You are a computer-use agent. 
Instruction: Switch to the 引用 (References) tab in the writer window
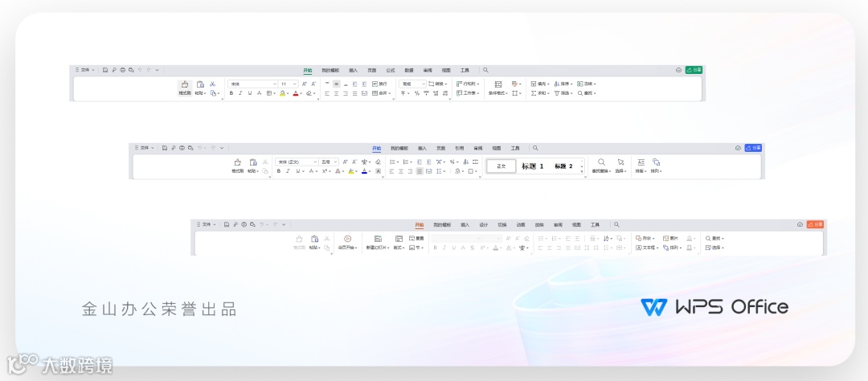tap(459, 148)
